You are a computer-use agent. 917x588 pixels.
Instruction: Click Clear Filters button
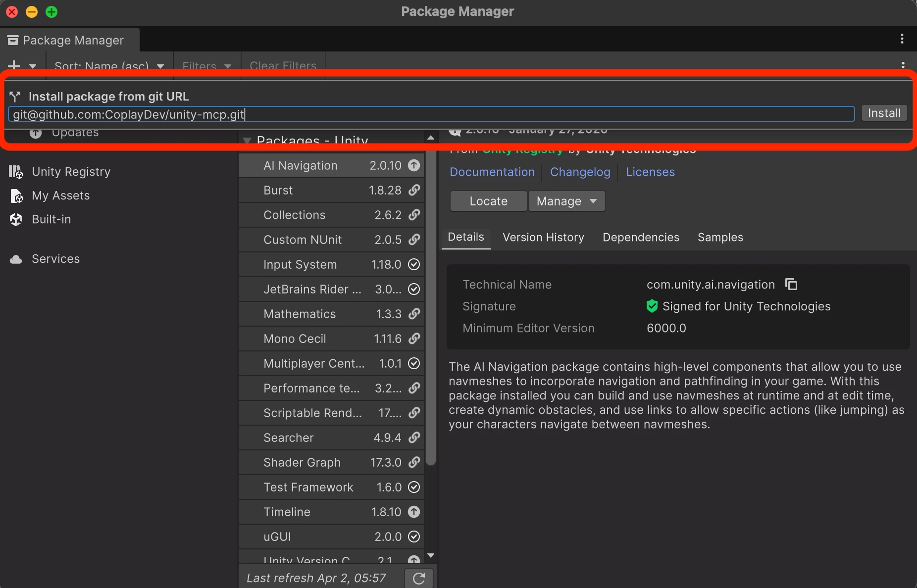283,65
